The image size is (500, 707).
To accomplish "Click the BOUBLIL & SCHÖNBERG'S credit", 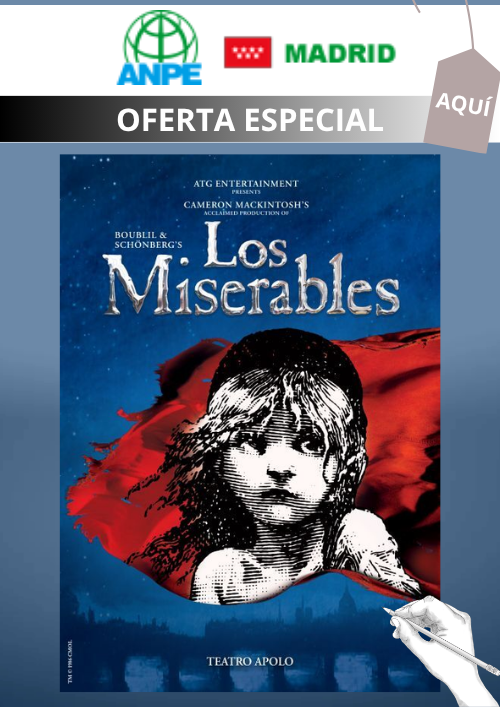I will coord(148,240).
